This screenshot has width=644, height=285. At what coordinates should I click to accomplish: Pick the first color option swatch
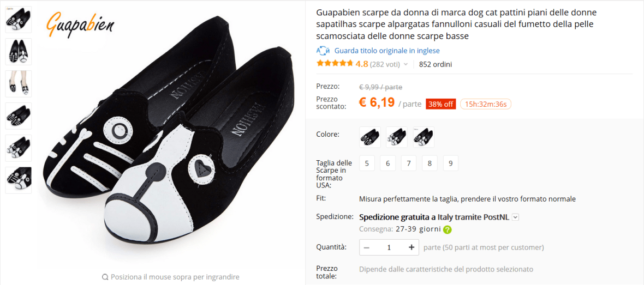pyautogui.click(x=370, y=137)
